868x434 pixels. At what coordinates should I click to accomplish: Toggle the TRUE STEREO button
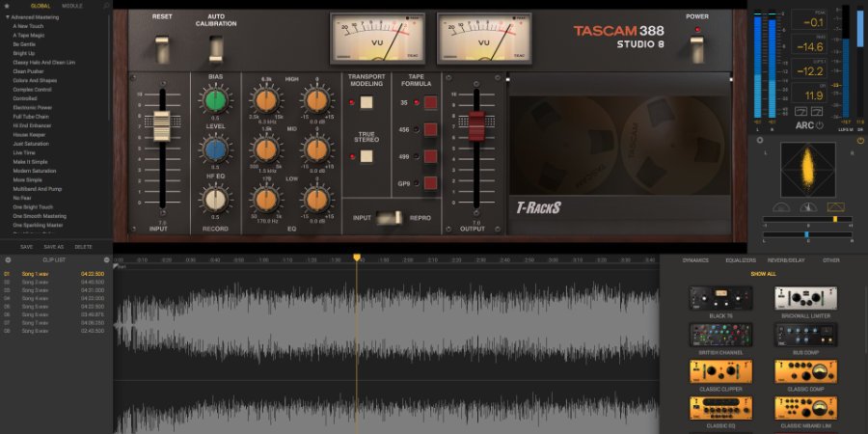tap(366, 156)
